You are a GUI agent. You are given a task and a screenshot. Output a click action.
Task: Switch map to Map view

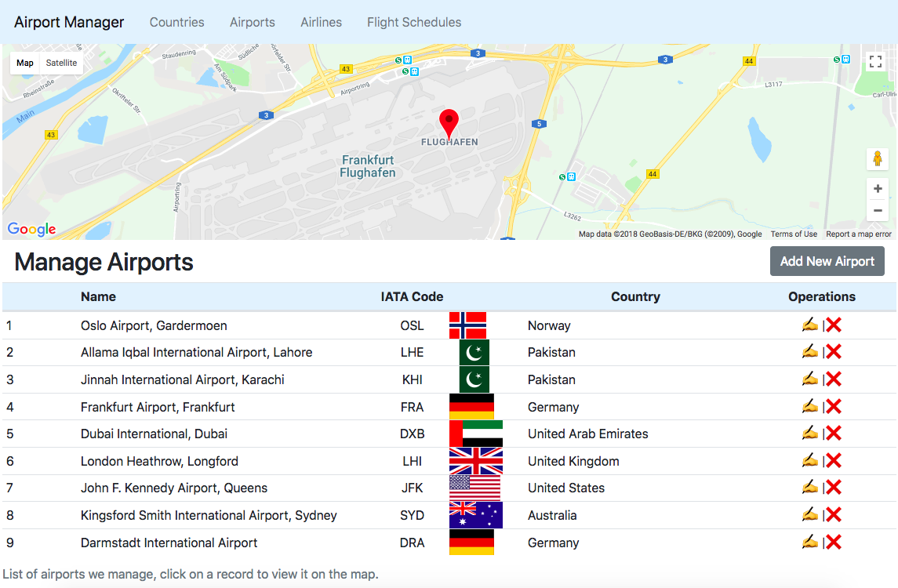point(24,63)
